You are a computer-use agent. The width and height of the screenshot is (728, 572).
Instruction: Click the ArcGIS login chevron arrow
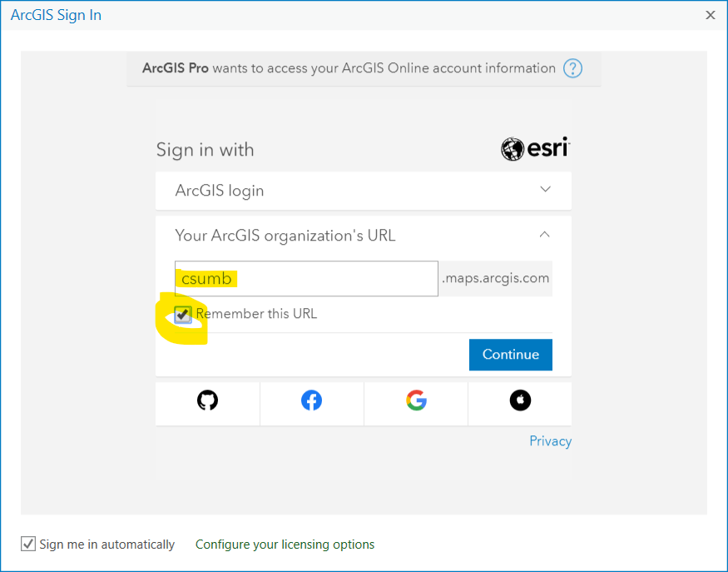(545, 190)
